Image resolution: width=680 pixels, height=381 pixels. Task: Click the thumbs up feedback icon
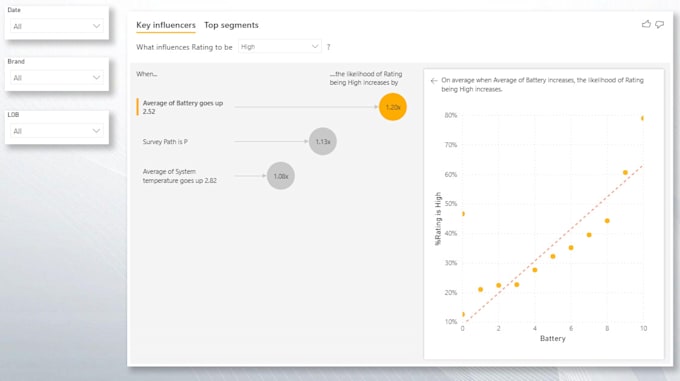[x=646, y=24]
